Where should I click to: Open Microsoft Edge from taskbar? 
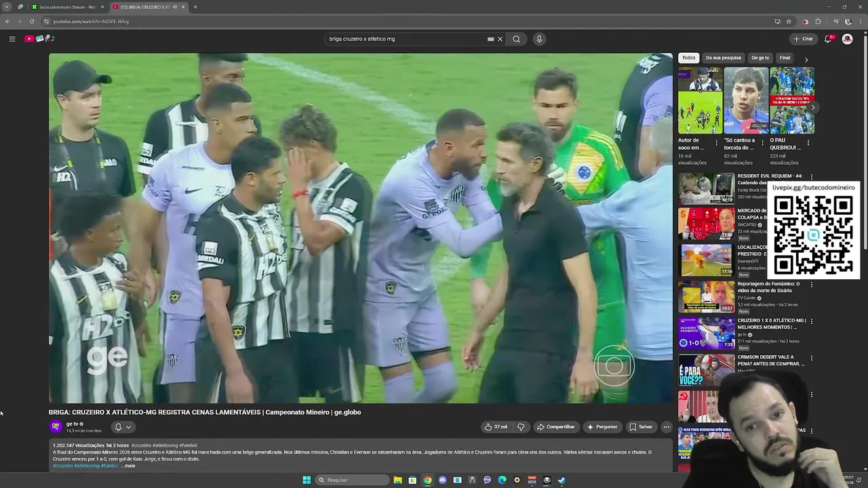coord(502,480)
